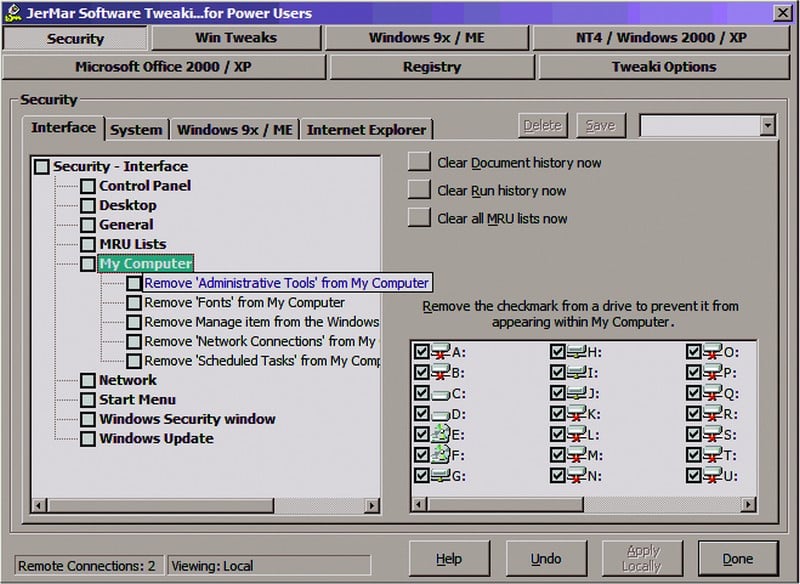Click drive list's left scroll arrow

(419, 505)
